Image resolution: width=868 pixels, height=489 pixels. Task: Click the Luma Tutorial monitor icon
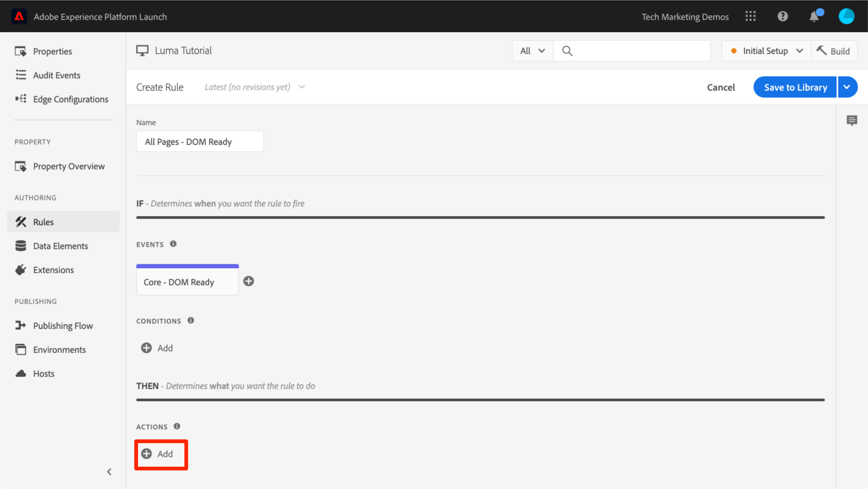(142, 51)
